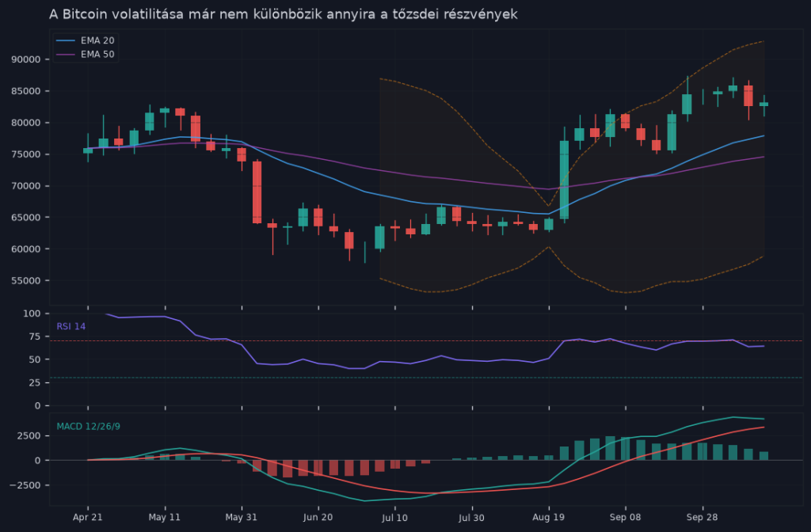Click the chart title about Bitcoin volatilitása
Viewport: 811px width, 532px height.
click(x=283, y=14)
